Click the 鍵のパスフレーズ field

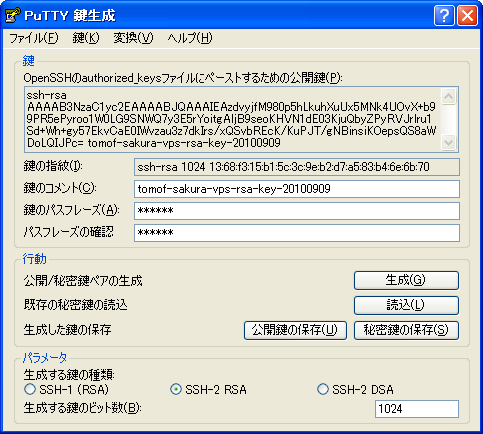point(297,211)
